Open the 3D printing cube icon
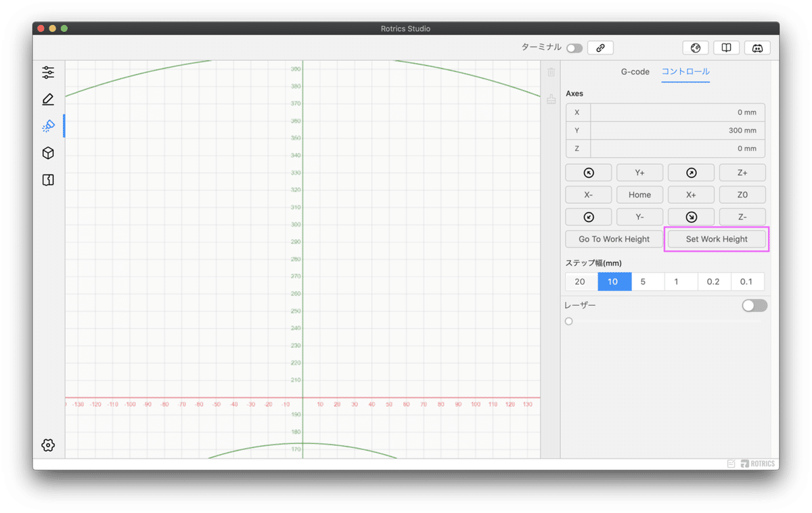The width and height of the screenshot is (812, 513). pyautogui.click(x=48, y=154)
